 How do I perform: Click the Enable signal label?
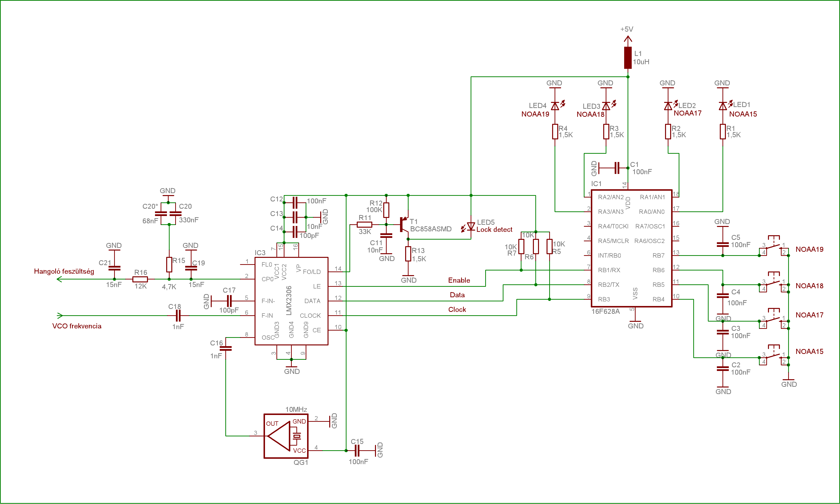459,280
